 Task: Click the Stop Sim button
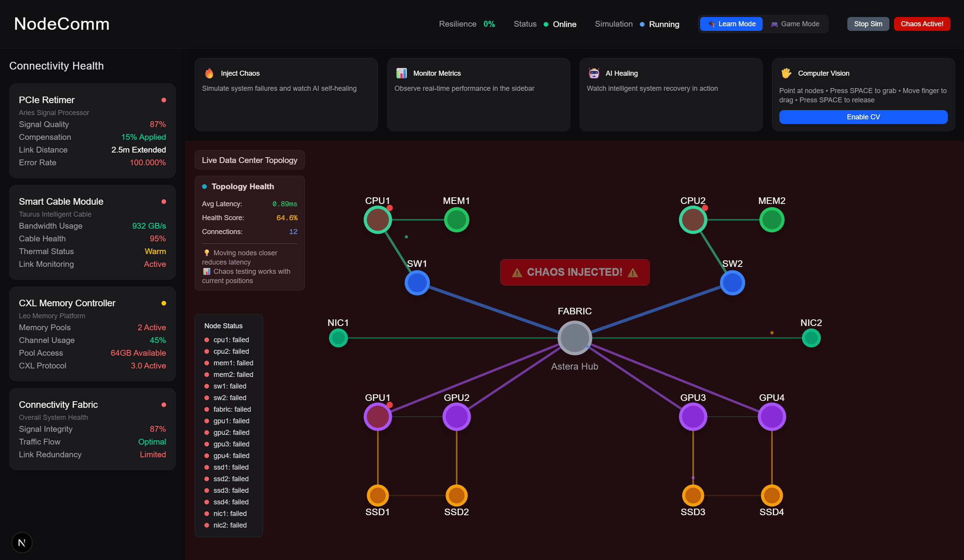click(868, 24)
